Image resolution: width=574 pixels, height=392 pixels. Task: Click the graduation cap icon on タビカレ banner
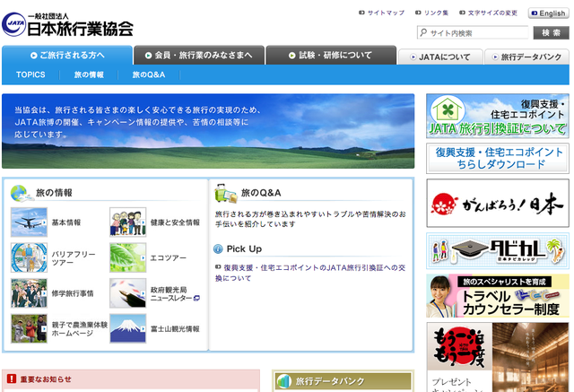point(470,250)
